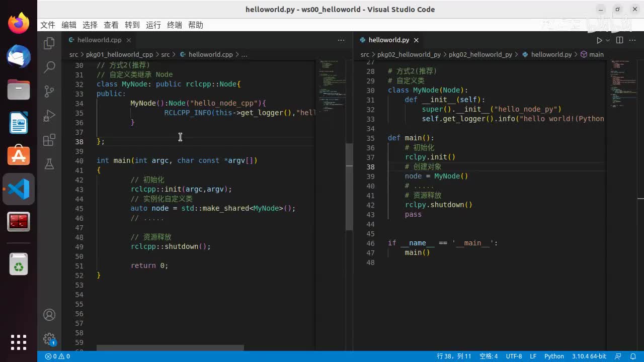Open the Search view in activity bar
Image resolution: width=644 pixels, height=362 pixels.
tap(49, 67)
